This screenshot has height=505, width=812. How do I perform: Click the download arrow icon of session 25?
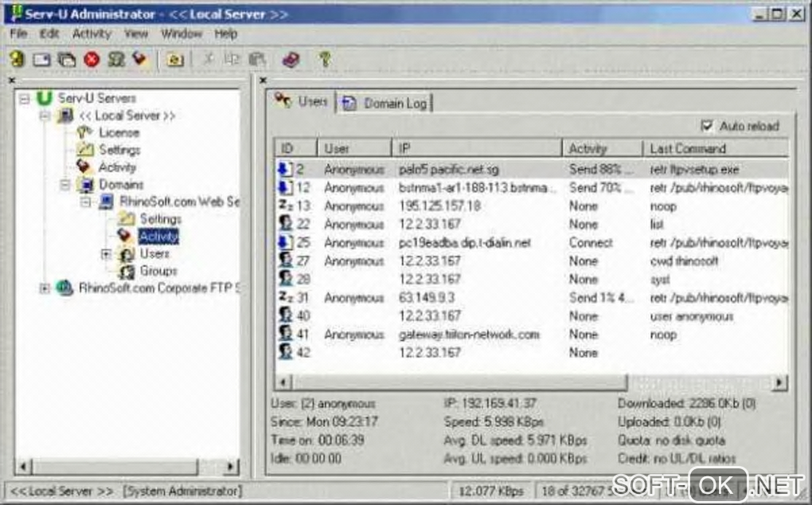285,242
